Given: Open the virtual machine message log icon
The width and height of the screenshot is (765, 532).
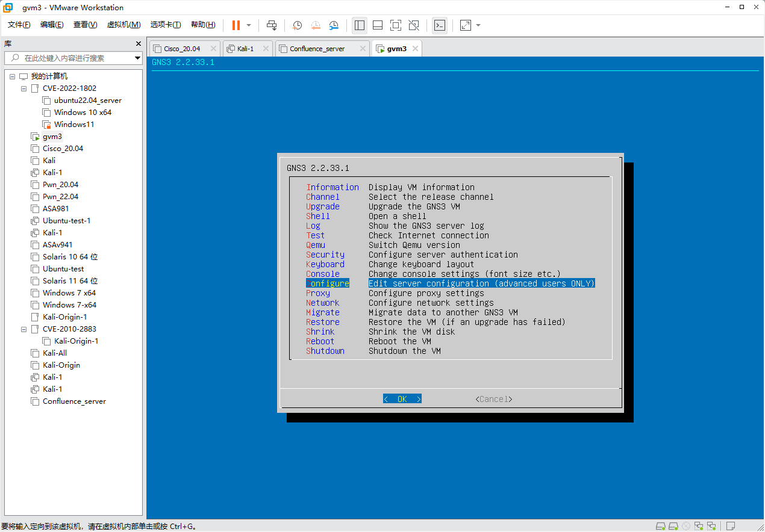Looking at the screenshot, I should (729, 525).
